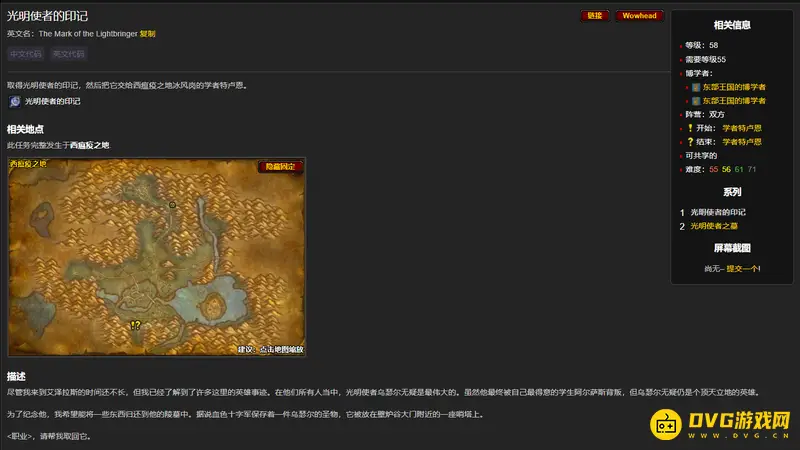800x450 pixels.
Task: Click the red difficulty value 55
Action: 713,169
